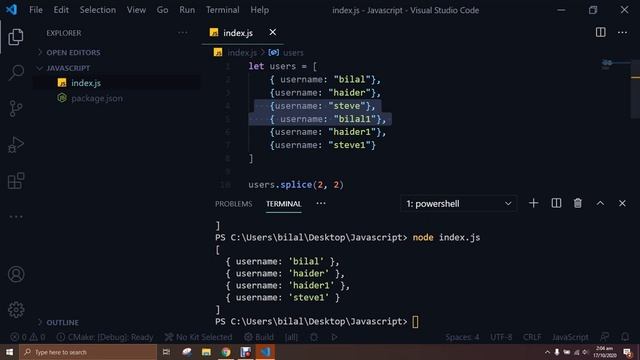The image size is (640, 360).
Task: Split the terminal pane
Action: click(x=556, y=203)
